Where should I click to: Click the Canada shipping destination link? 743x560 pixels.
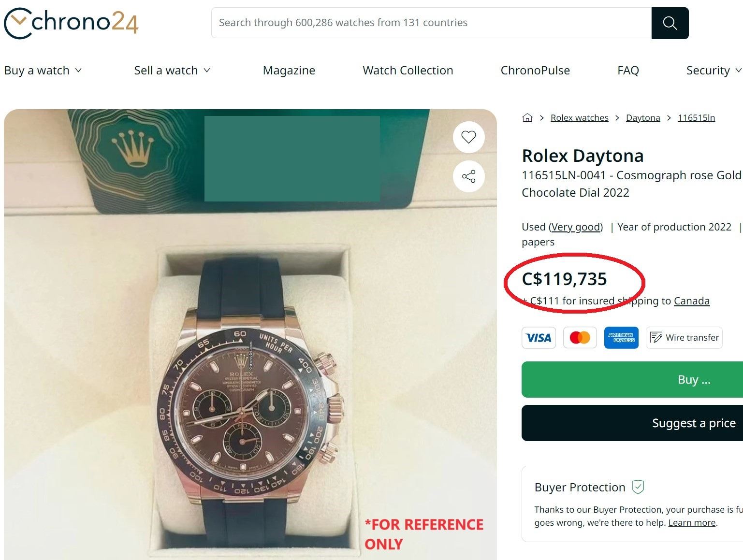691,301
